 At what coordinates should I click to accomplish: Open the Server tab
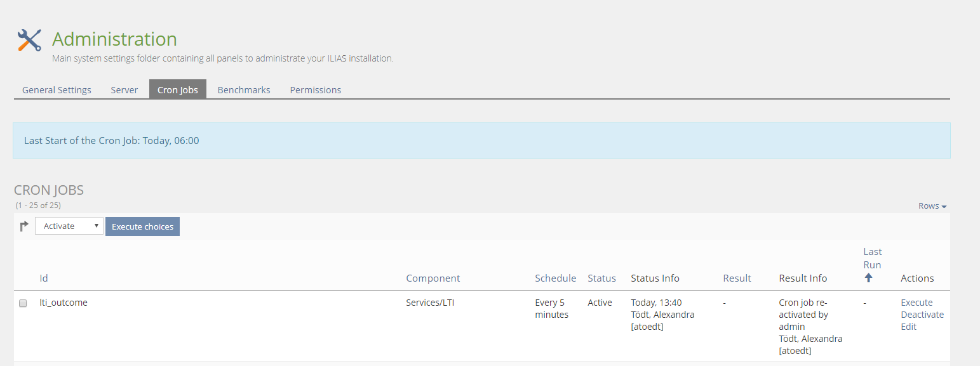[x=124, y=90]
